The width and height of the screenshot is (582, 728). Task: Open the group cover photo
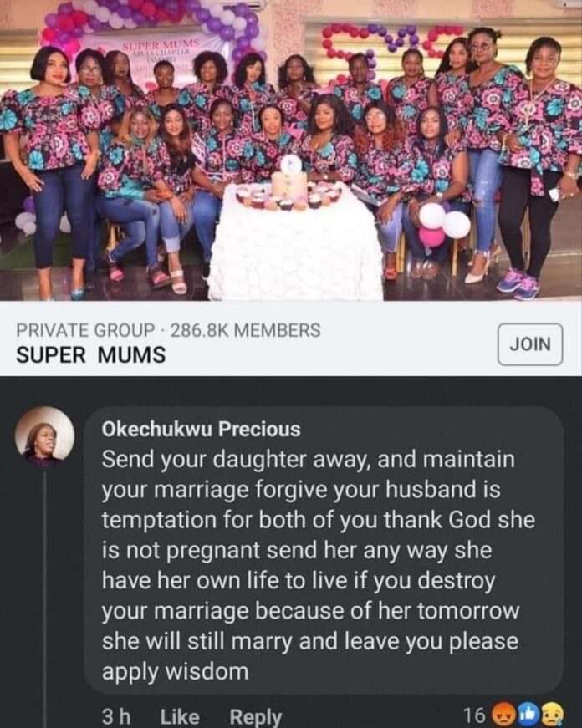coord(291,150)
